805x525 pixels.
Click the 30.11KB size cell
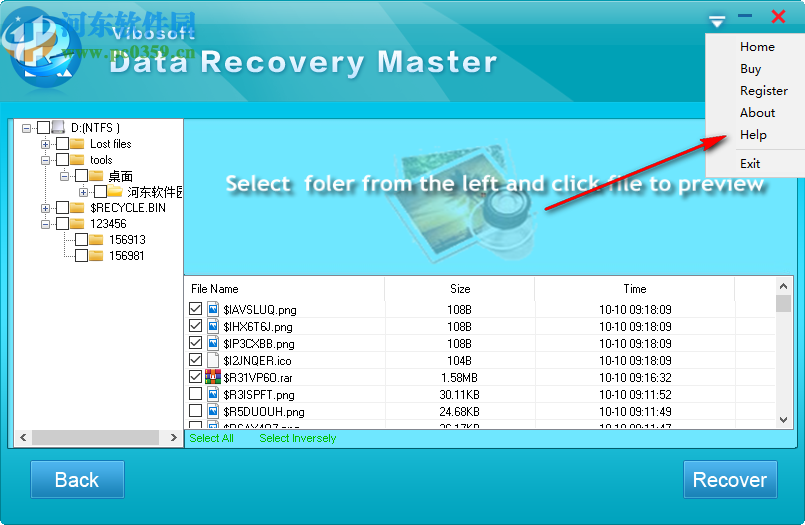click(x=459, y=395)
